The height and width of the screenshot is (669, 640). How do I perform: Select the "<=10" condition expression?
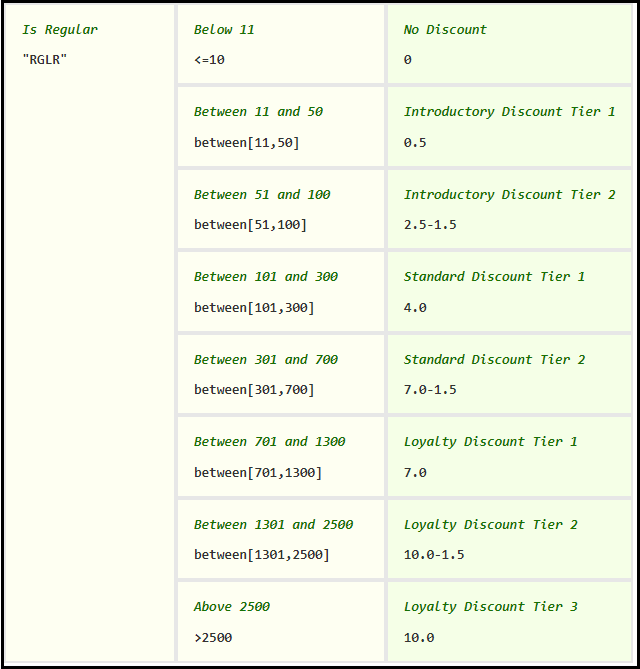point(209,60)
